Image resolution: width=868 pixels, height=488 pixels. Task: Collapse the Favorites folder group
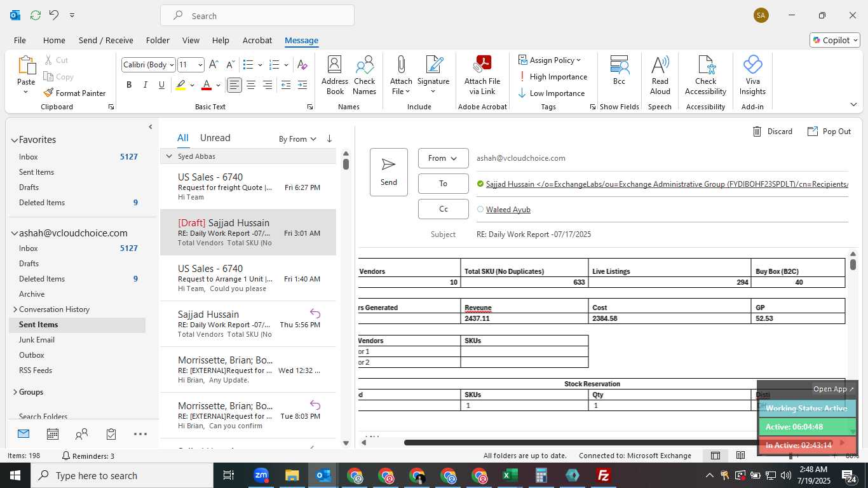pos(14,140)
